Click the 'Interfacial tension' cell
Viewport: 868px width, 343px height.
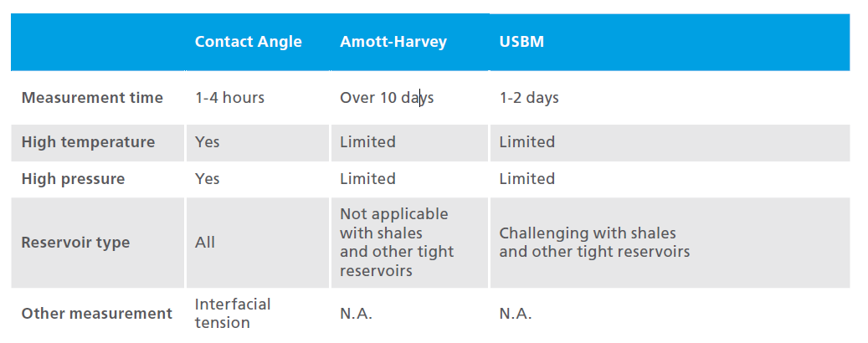point(233,313)
